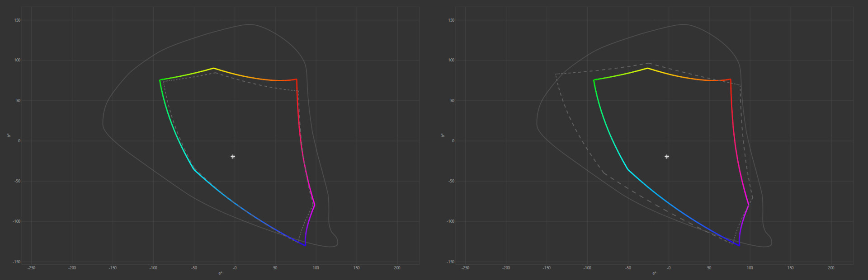Select green corner vertex in left gamut
The height and width of the screenshot is (280, 868).
coord(160,80)
